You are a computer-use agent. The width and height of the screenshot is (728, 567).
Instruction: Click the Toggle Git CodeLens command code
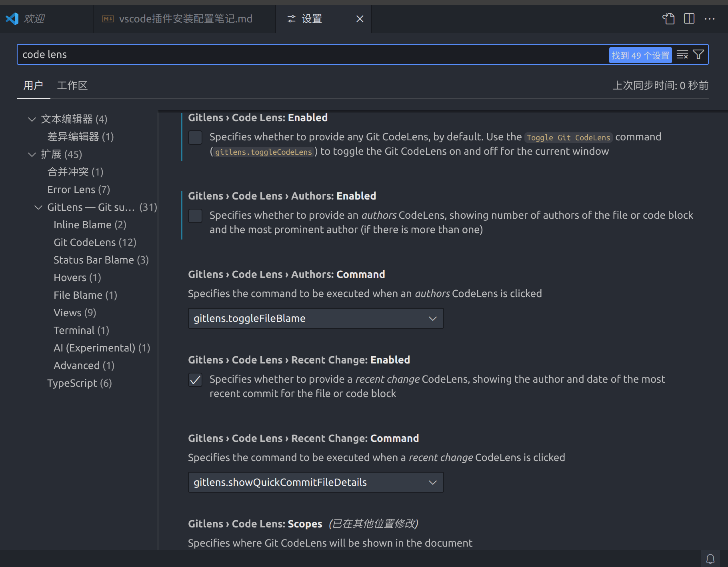[x=568, y=138]
